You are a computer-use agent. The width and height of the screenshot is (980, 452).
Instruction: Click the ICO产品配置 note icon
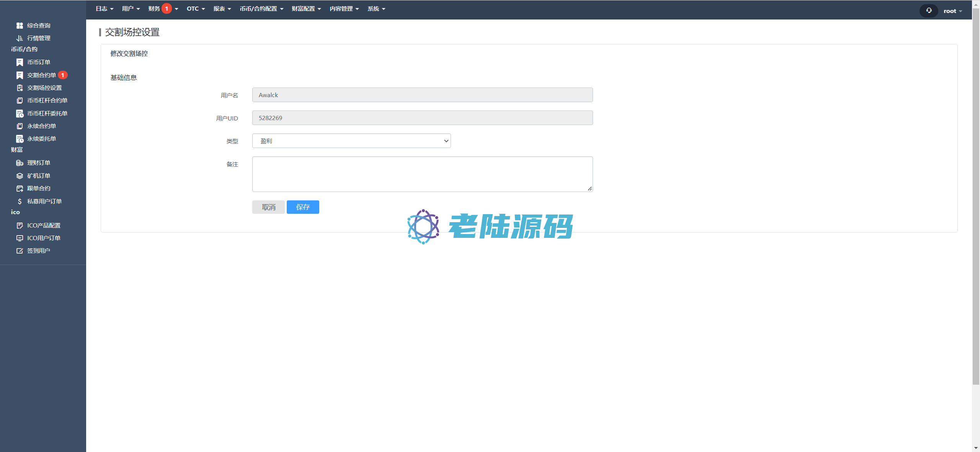pyautogui.click(x=20, y=226)
